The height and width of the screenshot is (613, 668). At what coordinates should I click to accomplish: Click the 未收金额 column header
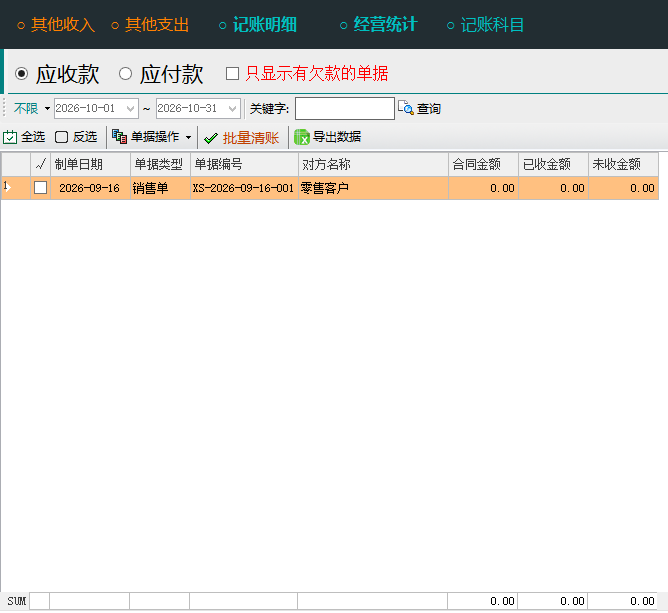coord(624,164)
